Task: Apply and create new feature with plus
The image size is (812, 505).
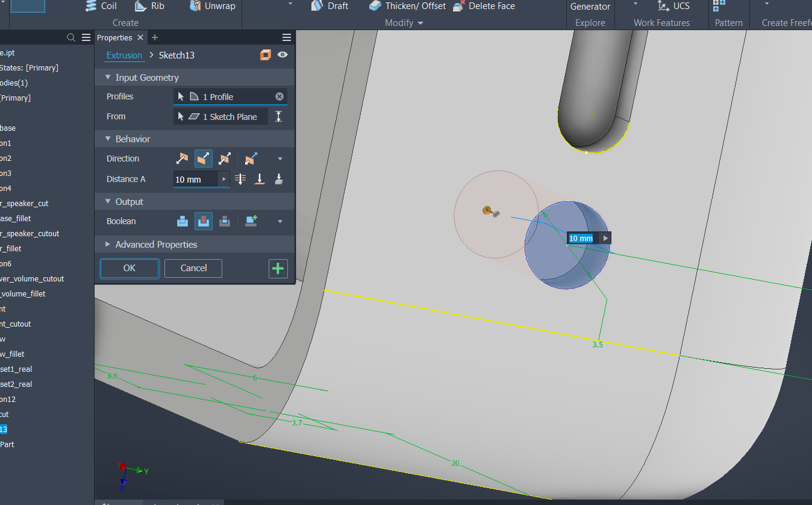Action: coord(278,268)
